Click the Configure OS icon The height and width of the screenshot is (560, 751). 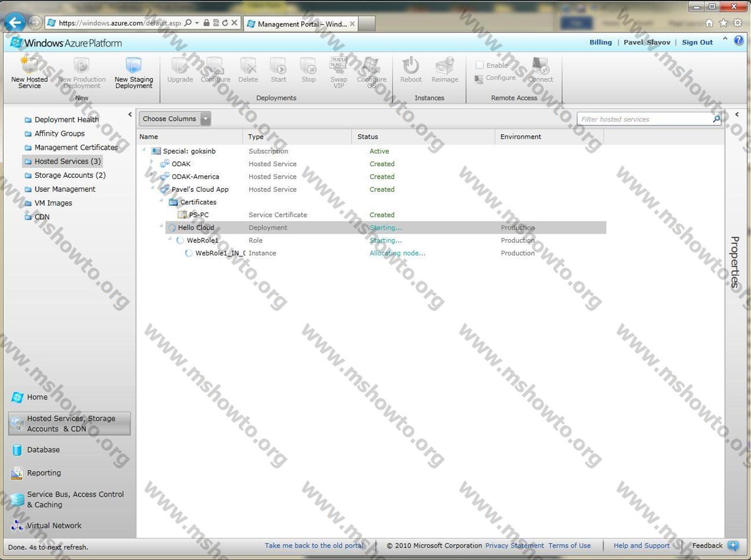click(x=371, y=65)
